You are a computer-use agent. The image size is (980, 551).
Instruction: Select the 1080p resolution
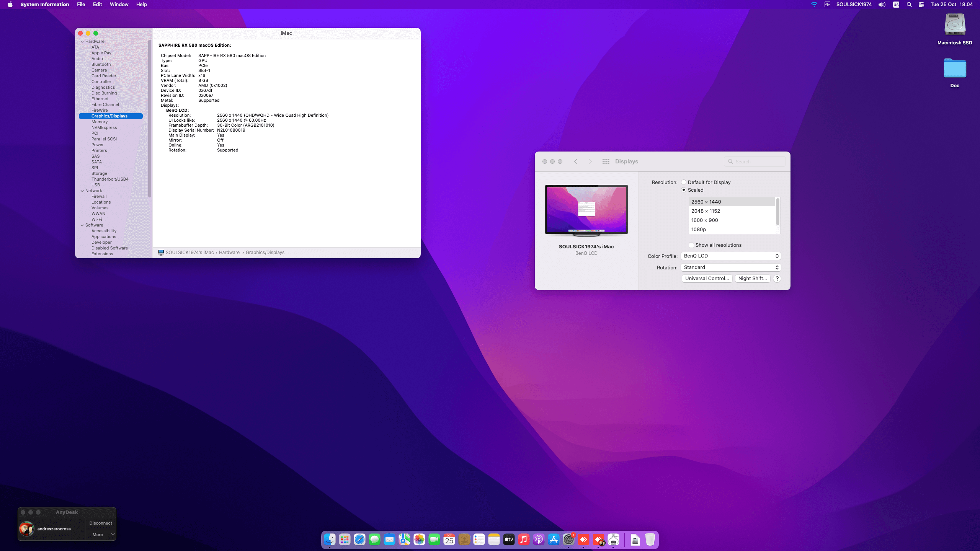tap(732, 229)
